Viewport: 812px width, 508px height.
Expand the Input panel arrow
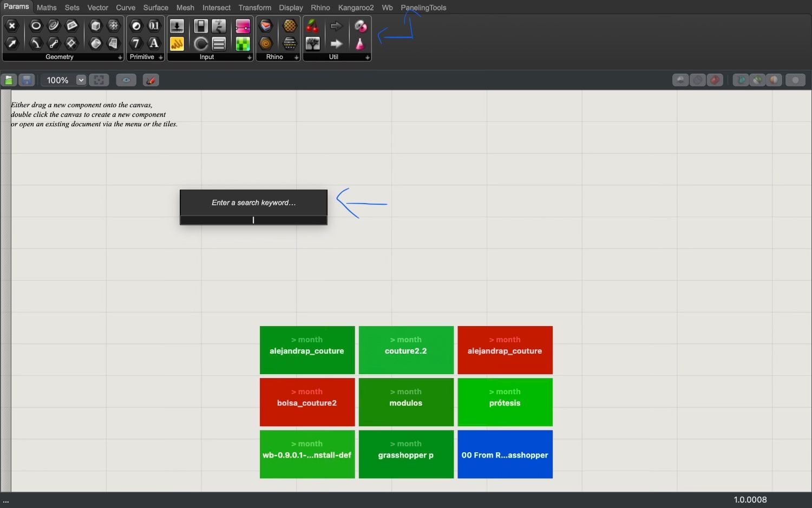click(x=249, y=57)
